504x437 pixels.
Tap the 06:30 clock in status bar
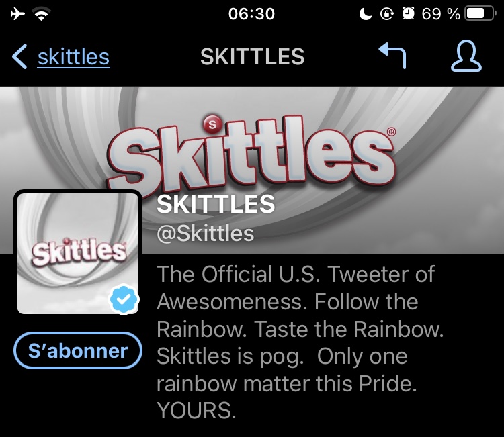[x=252, y=14]
